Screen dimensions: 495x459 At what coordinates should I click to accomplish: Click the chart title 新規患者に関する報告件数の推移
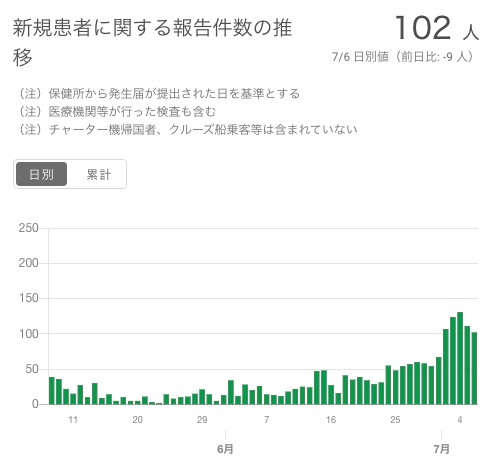[152, 42]
